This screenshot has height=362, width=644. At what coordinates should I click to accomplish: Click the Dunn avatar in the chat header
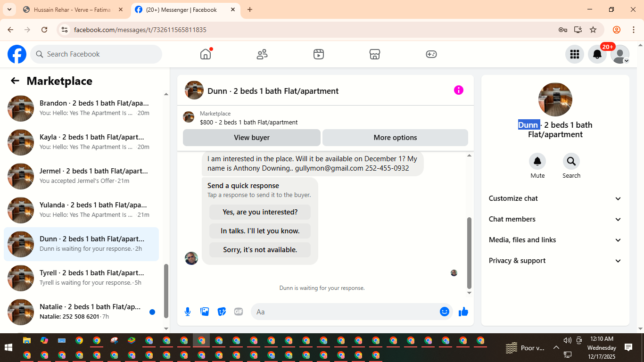194,90
